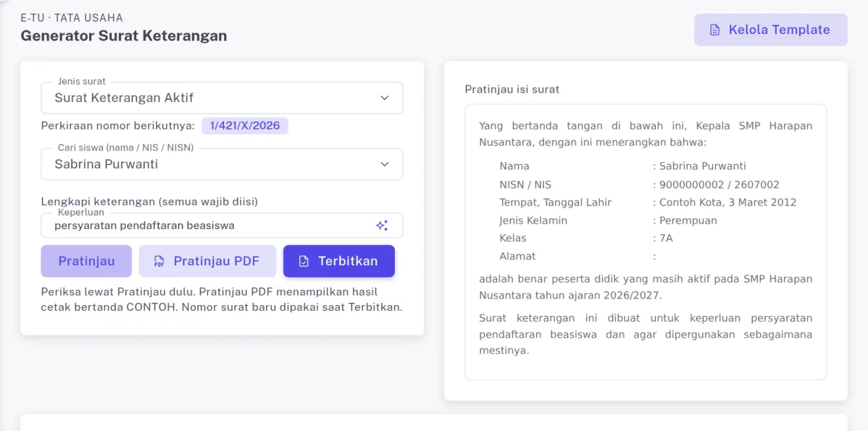Click the opening paragraph 'Yang bertanda tangan di bawah ini'
The height and width of the screenshot is (431, 868).
pos(645,134)
